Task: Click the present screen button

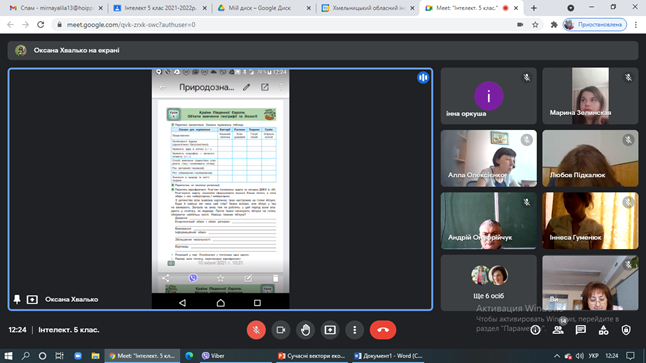Action: coord(330,330)
